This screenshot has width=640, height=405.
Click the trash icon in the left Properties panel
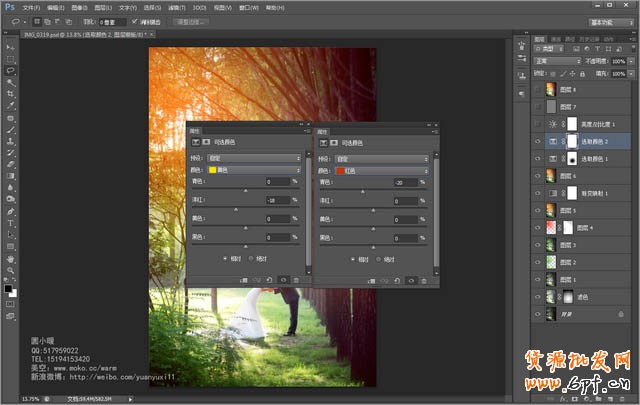(297, 280)
